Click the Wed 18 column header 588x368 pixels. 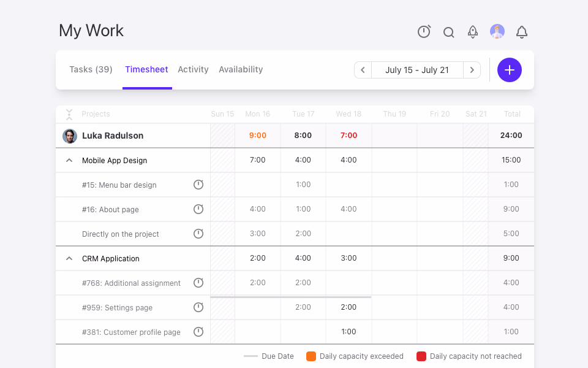point(349,114)
